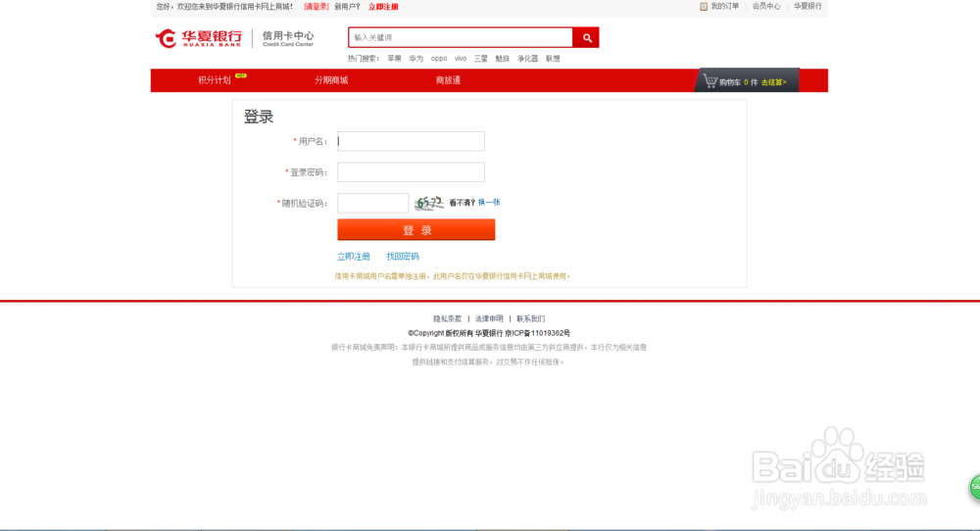Open the 分期商城 menu tab
Screen dimensions: 980x531
331,80
